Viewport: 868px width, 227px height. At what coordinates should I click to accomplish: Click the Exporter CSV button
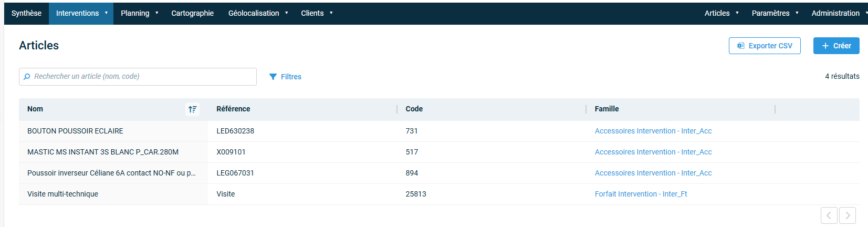[x=765, y=46]
